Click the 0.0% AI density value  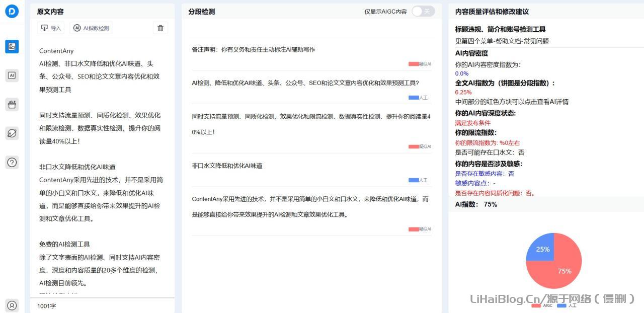[462, 73]
